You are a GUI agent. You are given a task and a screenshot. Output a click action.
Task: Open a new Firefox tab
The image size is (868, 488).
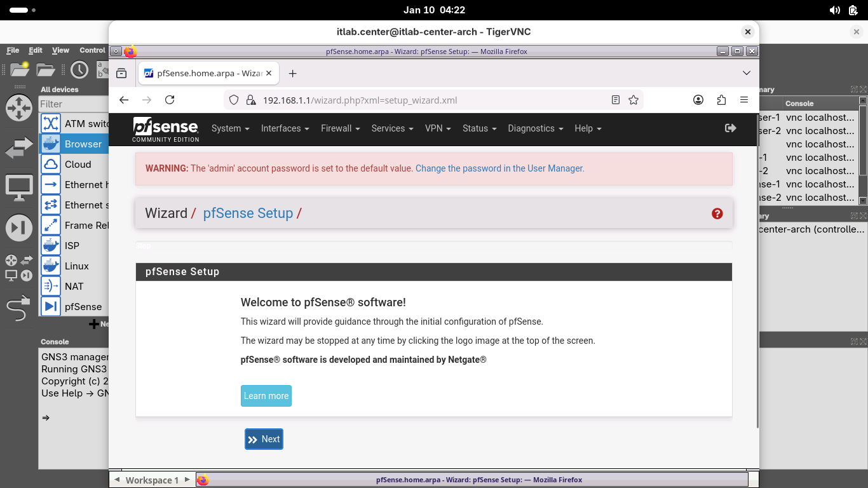[x=292, y=74]
